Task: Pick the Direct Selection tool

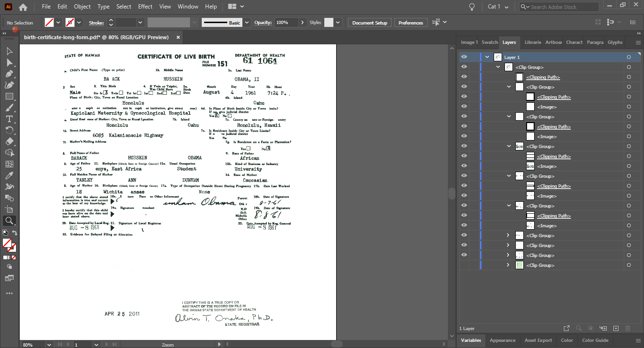Action: click(x=9, y=63)
